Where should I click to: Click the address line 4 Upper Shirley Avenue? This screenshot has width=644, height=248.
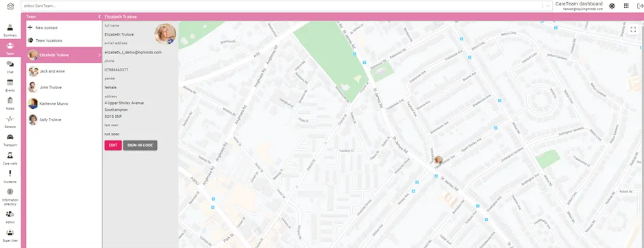pyautogui.click(x=124, y=103)
